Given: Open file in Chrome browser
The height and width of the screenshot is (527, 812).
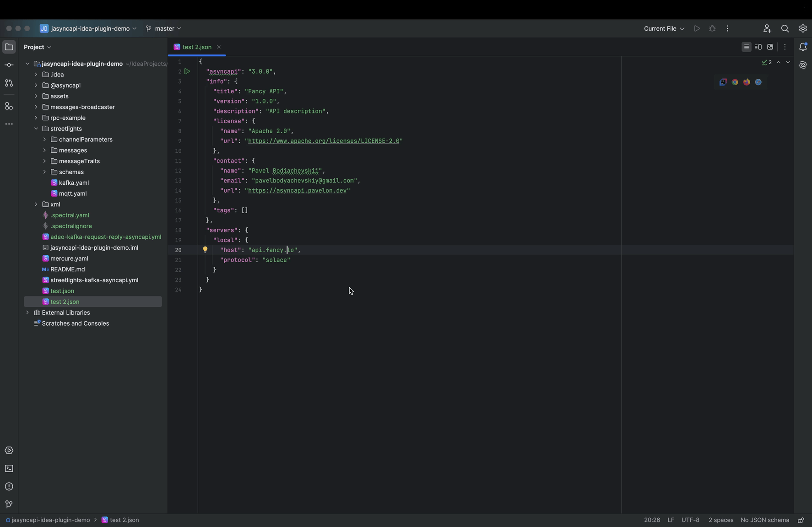Looking at the screenshot, I should coord(735,82).
